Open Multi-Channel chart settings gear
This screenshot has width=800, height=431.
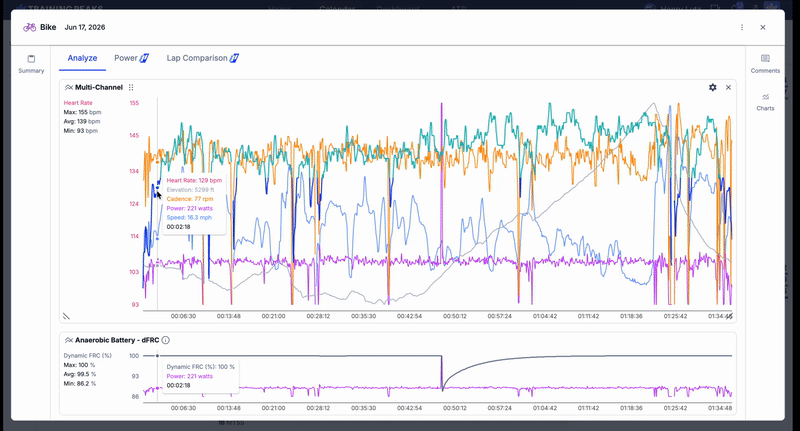(x=712, y=87)
